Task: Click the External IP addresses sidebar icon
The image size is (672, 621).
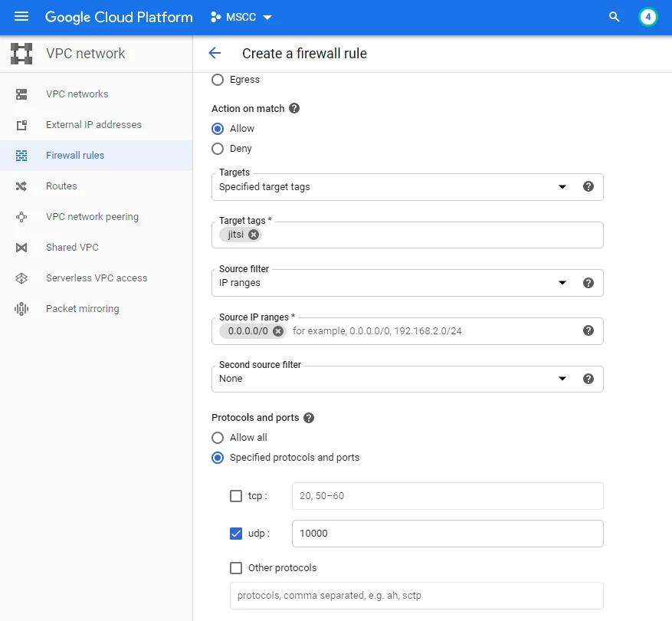Action: point(21,125)
